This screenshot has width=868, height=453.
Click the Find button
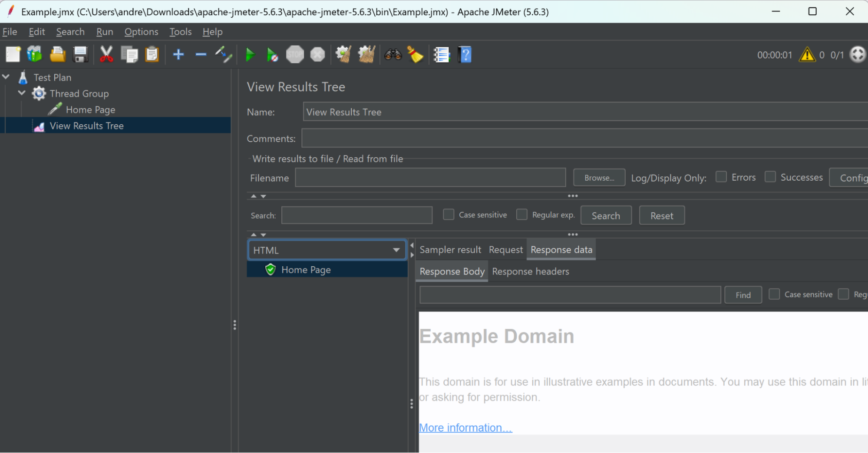743,295
